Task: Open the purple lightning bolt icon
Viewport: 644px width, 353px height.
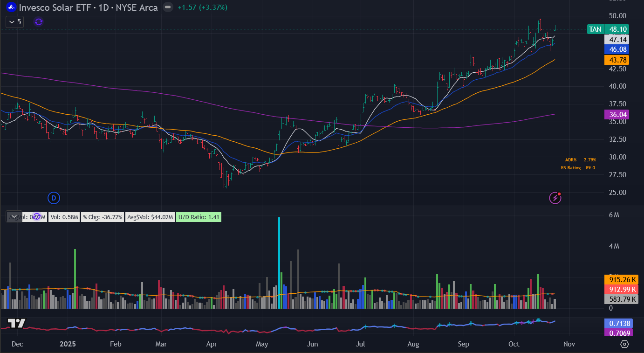Action: pos(555,198)
